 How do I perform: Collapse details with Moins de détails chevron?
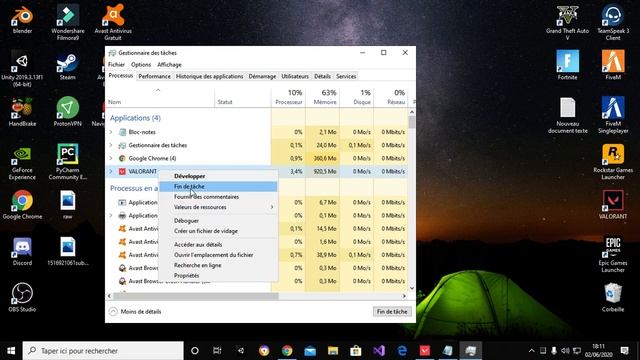[x=113, y=311]
